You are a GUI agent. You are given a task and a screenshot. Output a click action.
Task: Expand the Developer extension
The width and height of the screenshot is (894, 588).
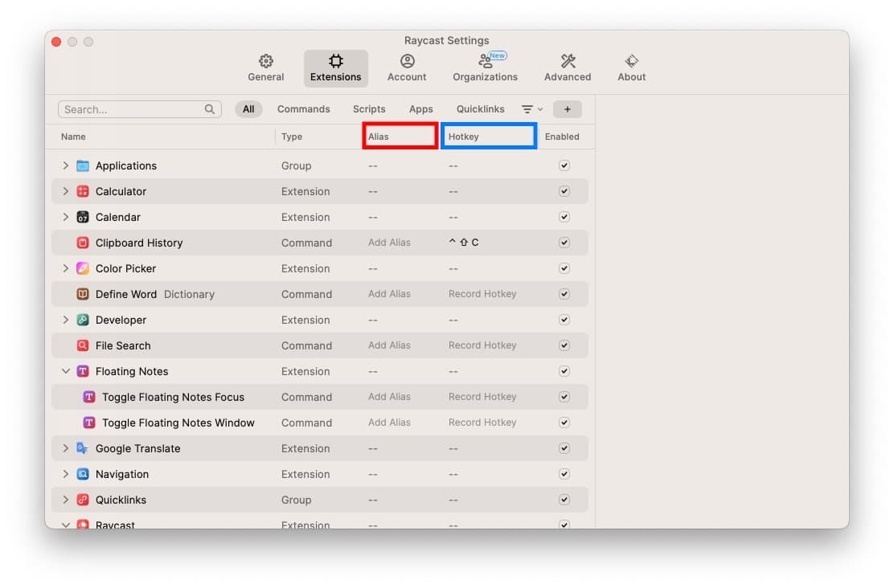pos(66,320)
